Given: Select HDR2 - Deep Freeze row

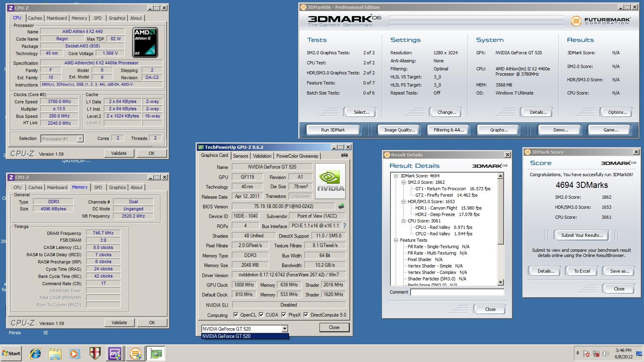Looking at the screenshot, I should pos(448,214).
